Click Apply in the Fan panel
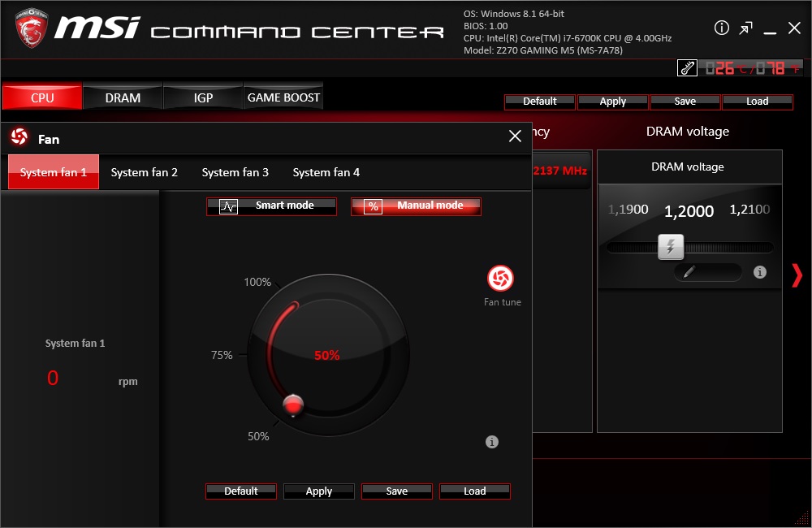This screenshot has height=528, width=812. [x=319, y=491]
